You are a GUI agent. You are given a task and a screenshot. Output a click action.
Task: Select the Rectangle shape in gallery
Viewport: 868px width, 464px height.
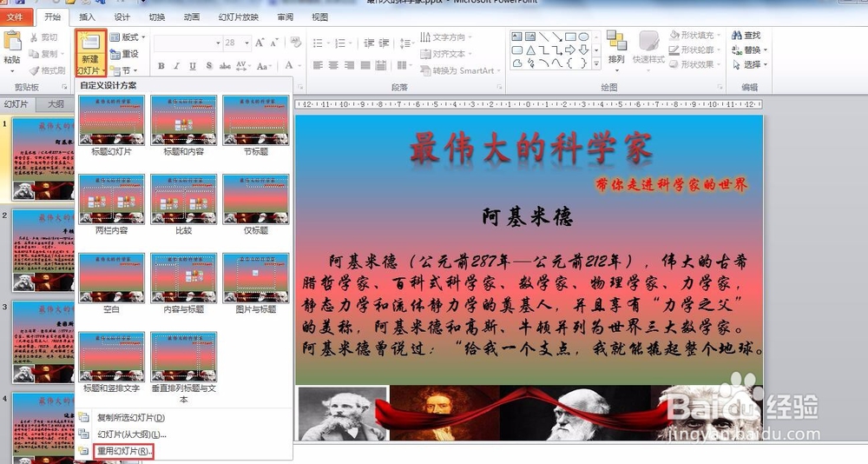[570, 36]
